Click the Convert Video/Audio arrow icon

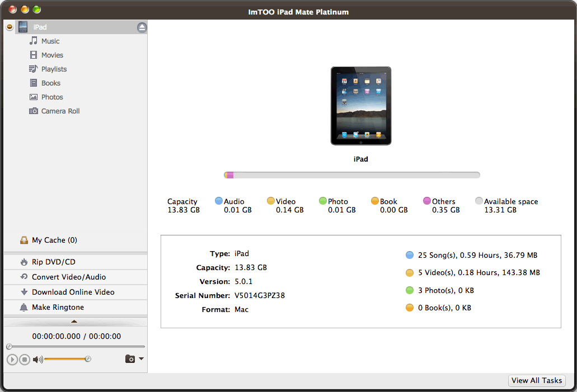pos(24,277)
